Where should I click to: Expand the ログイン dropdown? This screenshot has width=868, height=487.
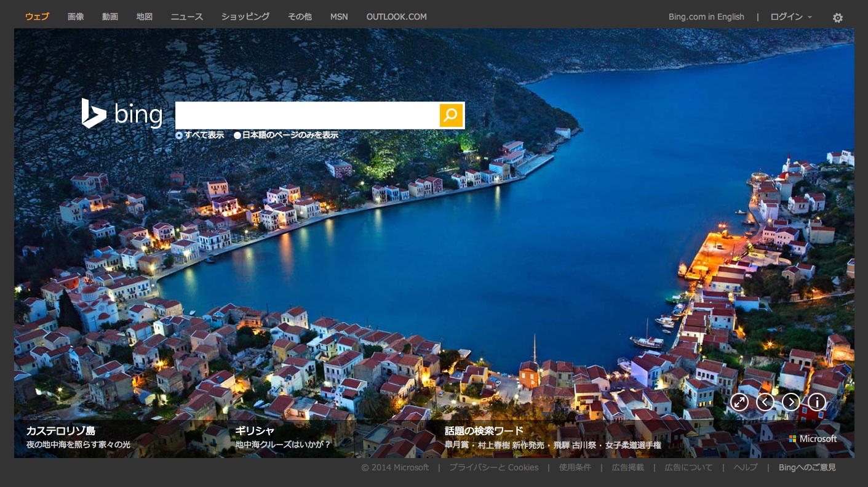[x=790, y=17]
